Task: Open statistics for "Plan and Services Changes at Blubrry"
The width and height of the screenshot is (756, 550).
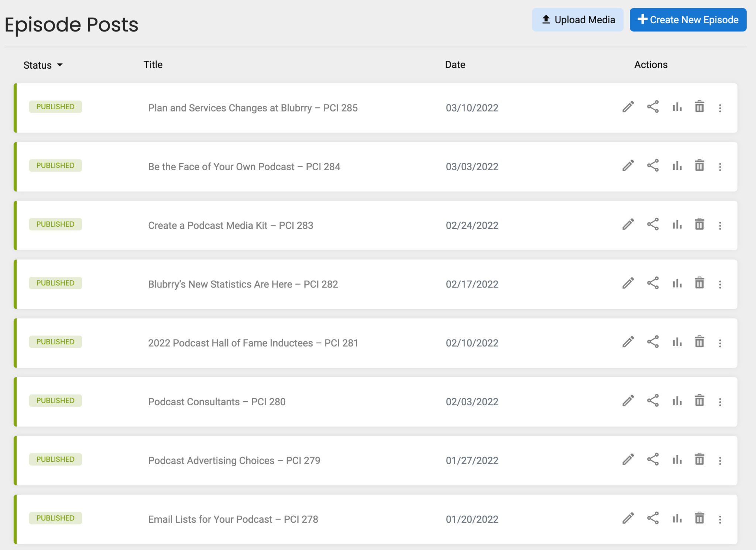Action: tap(677, 107)
